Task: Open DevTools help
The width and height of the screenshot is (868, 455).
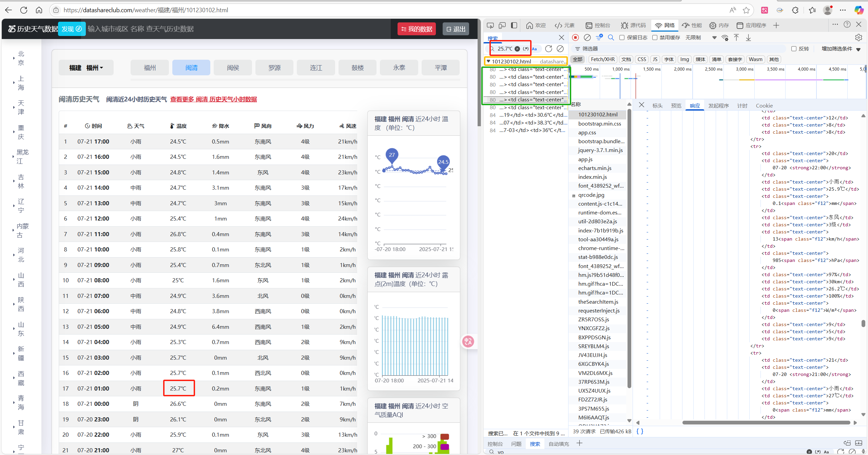Action: 847,24
